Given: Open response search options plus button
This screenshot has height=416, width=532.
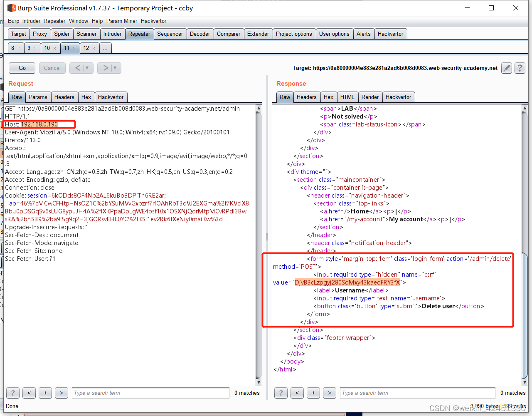Looking at the screenshot, I should (313, 393).
